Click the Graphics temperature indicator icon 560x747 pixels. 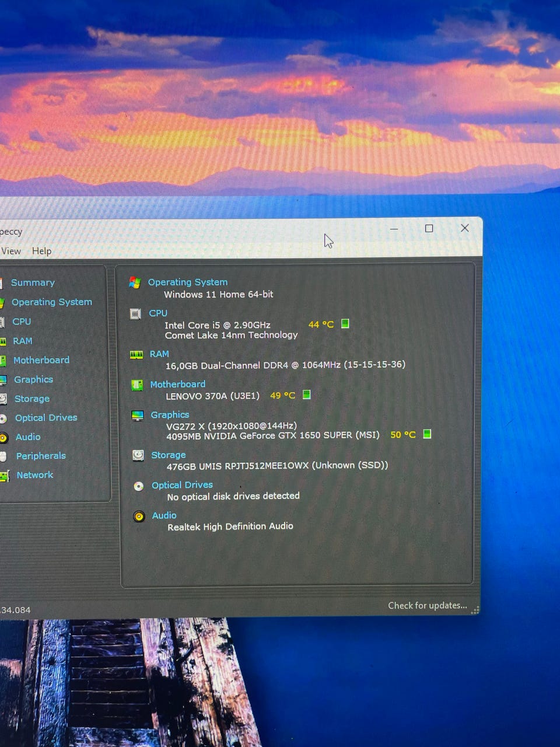(427, 434)
